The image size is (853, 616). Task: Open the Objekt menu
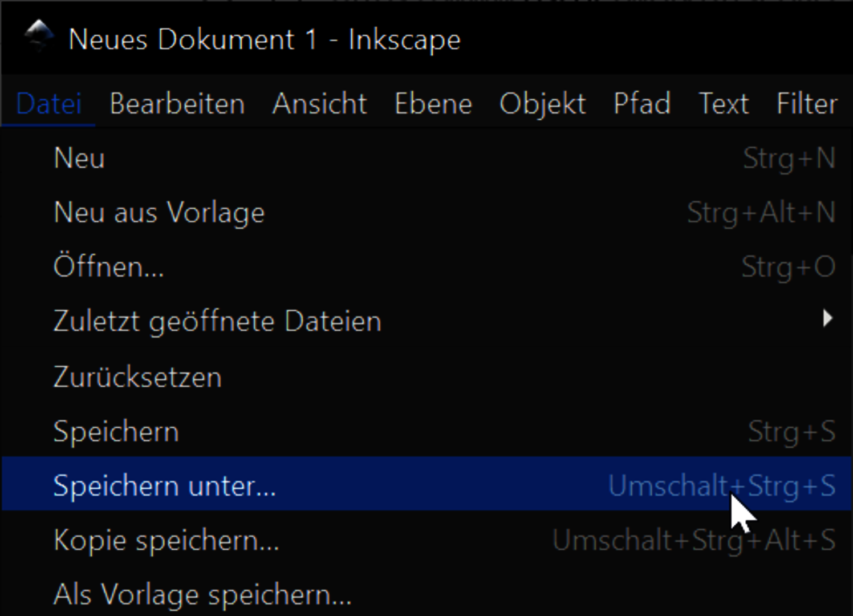click(542, 104)
